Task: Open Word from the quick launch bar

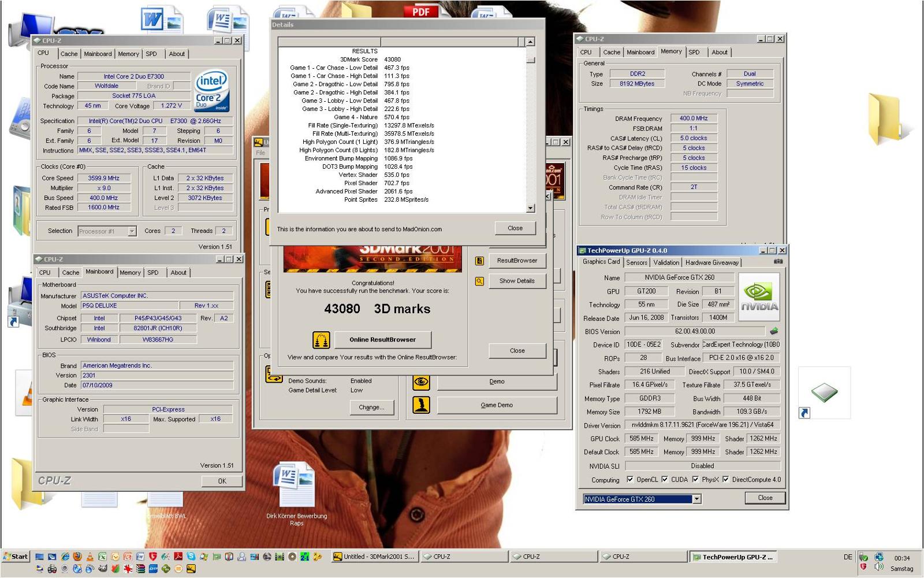Action: click(x=140, y=557)
